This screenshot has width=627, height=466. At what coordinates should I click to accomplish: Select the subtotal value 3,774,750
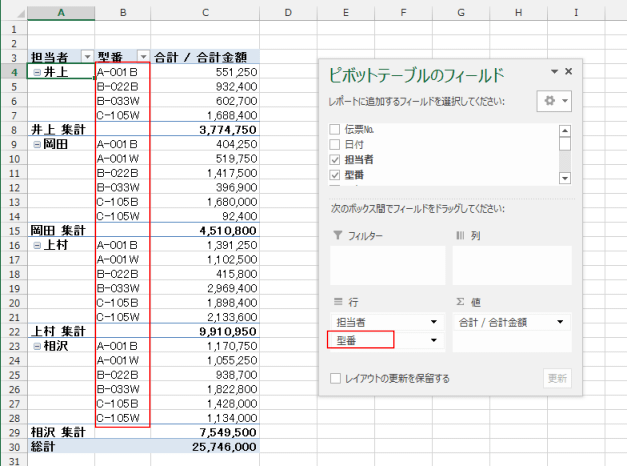point(205,130)
